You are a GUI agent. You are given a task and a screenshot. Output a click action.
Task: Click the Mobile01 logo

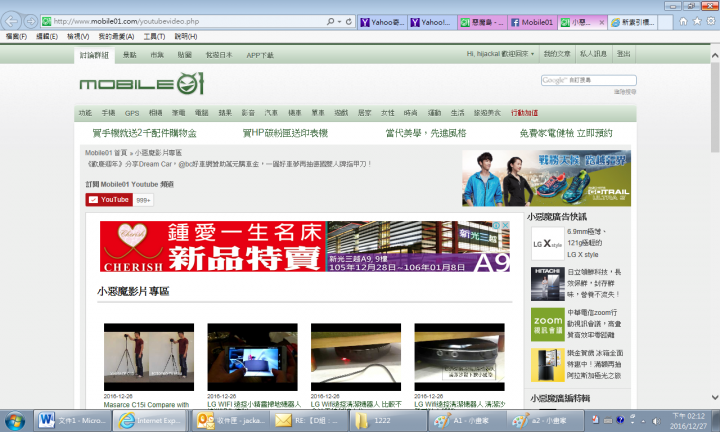pos(141,84)
